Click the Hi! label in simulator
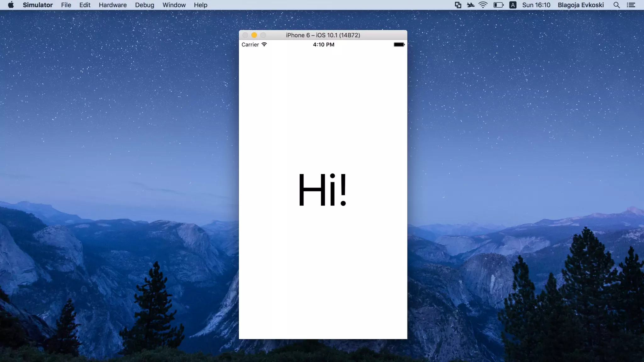644x362 pixels. [323, 190]
